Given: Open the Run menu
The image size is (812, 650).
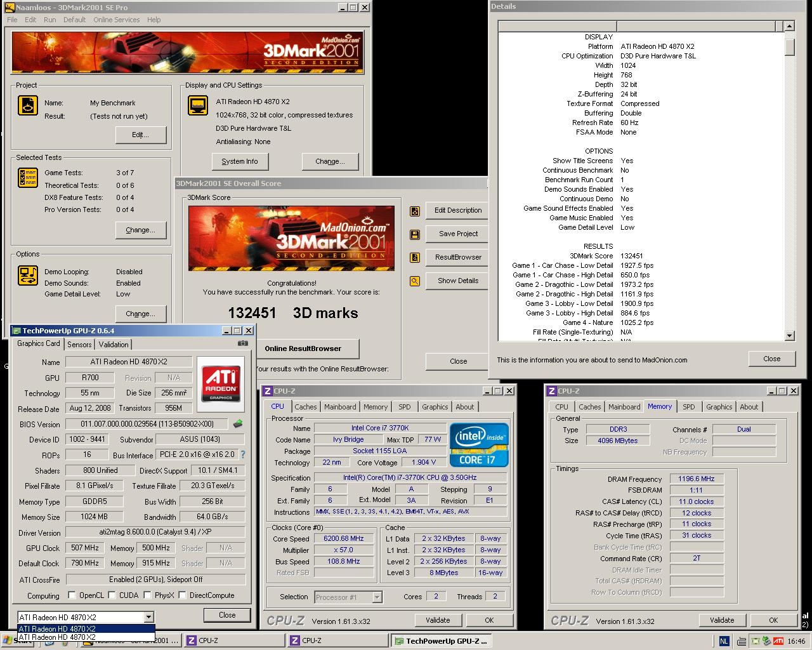Looking at the screenshot, I should (50, 20).
